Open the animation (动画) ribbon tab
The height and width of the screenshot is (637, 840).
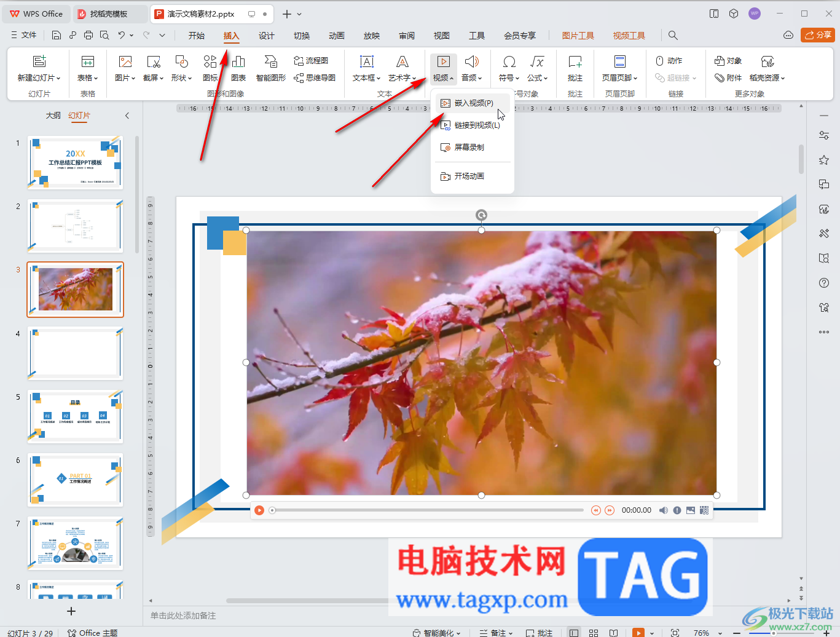pos(337,36)
